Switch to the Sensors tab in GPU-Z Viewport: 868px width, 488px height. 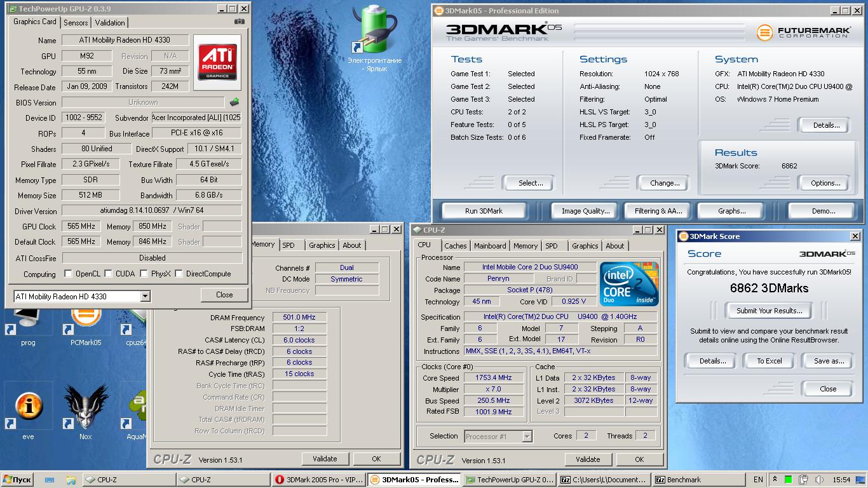click(x=76, y=22)
